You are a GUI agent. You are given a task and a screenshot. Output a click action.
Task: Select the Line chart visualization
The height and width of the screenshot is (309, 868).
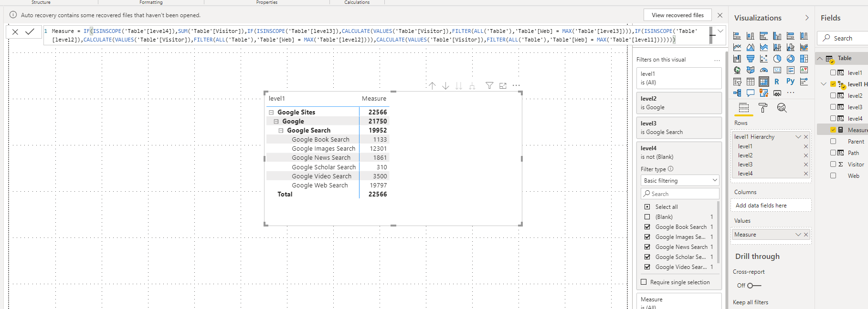[x=737, y=47]
